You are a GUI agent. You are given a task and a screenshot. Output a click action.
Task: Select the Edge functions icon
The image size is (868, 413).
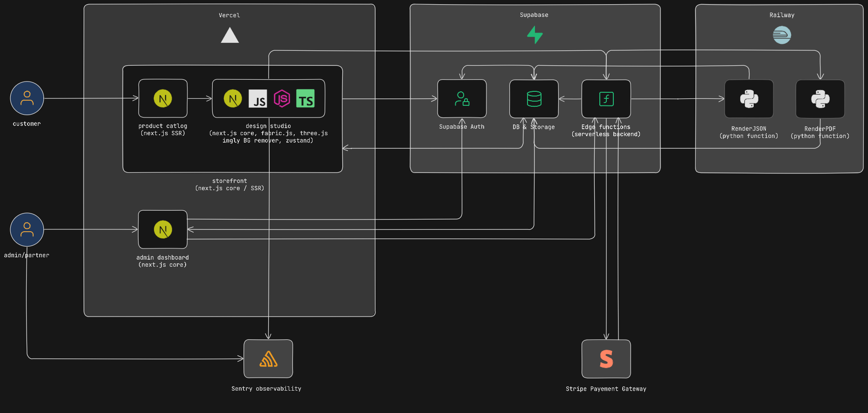coord(606,99)
